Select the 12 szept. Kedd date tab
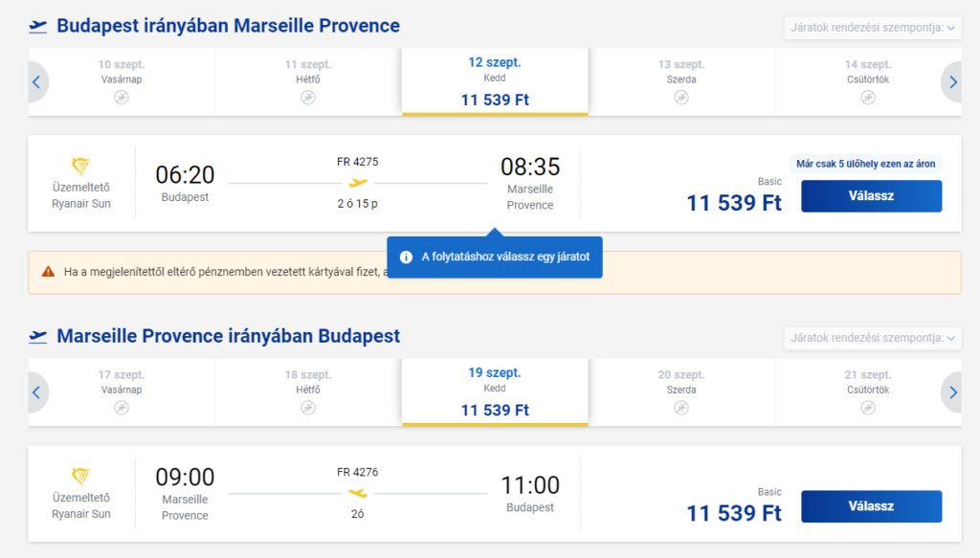 pyautogui.click(x=495, y=82)
